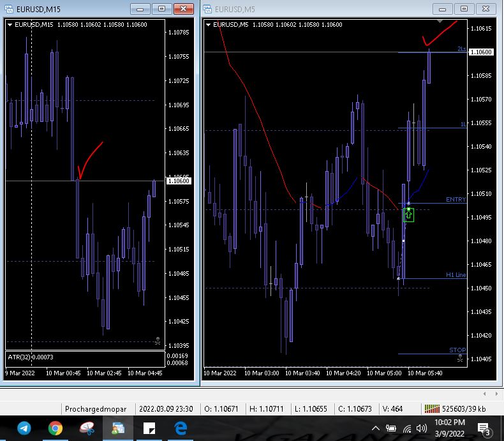Click the right chart tabs scroll arrow
Screen dimensions: 504x441
496,394
